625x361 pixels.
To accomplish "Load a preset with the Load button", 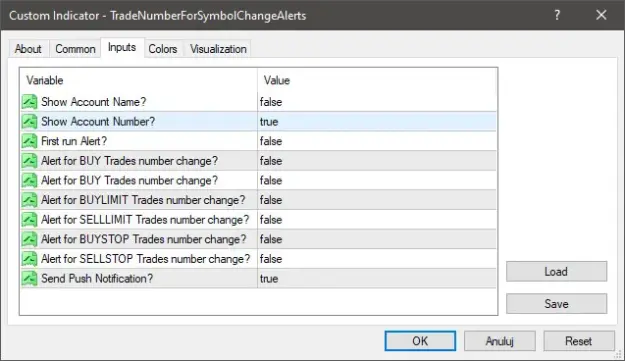I will (556, 271).
